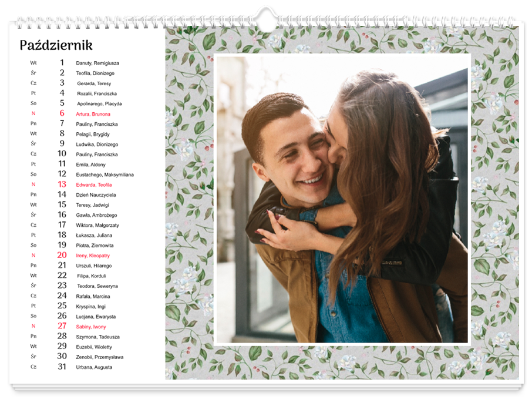Select the entry Gawła, Ambrożego
This screenshot has width=532, height=406.
pos(96,215)
